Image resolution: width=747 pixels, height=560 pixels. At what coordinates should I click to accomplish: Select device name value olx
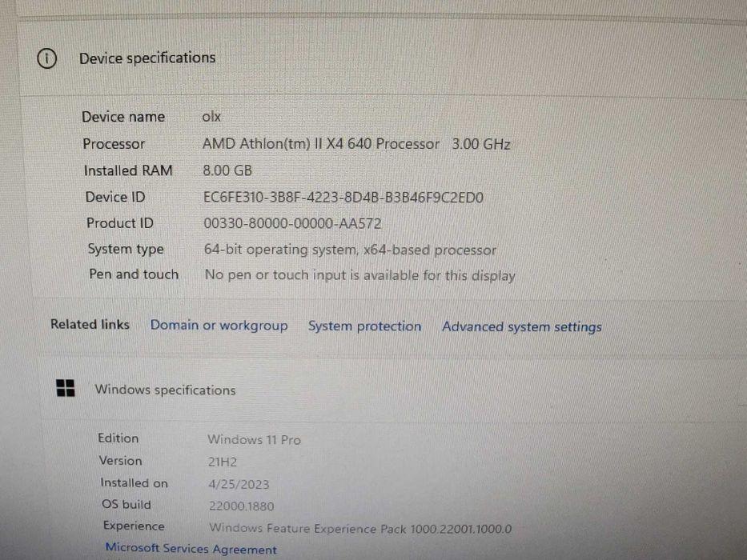[x=211, y=117]
